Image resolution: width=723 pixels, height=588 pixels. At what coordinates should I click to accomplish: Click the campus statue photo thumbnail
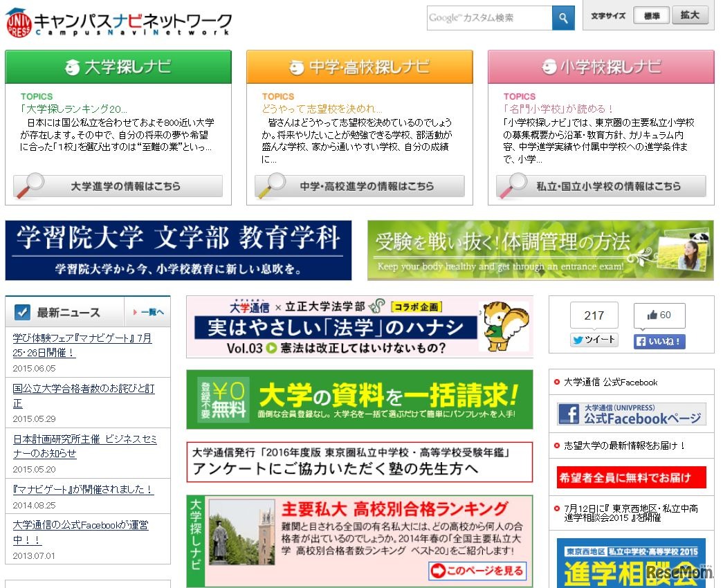[x=241, y=532]
